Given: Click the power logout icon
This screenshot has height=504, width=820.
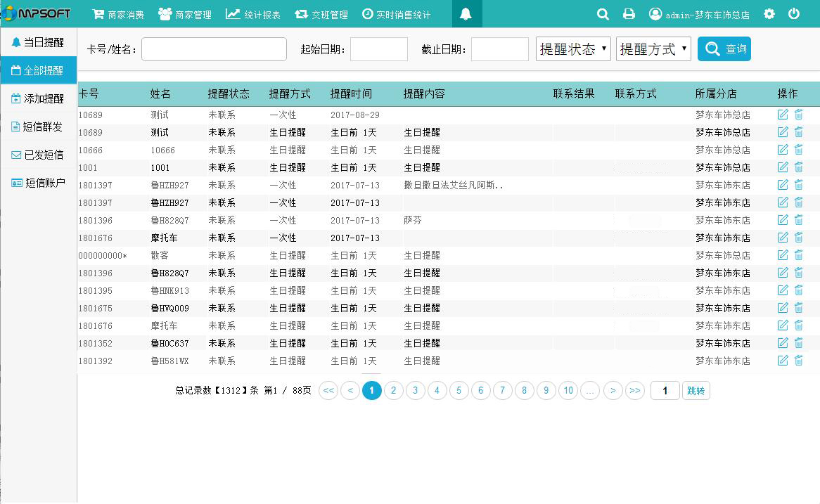Looking at the screenshot, I should [x=794, y=14].
